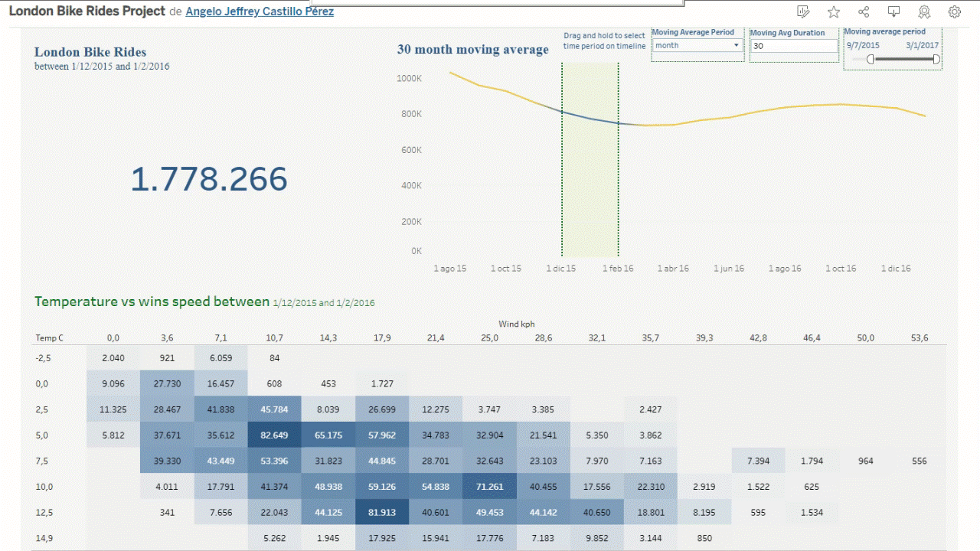
Task: Click the left handle of the date slider
Action: click(x=871, y=59)
